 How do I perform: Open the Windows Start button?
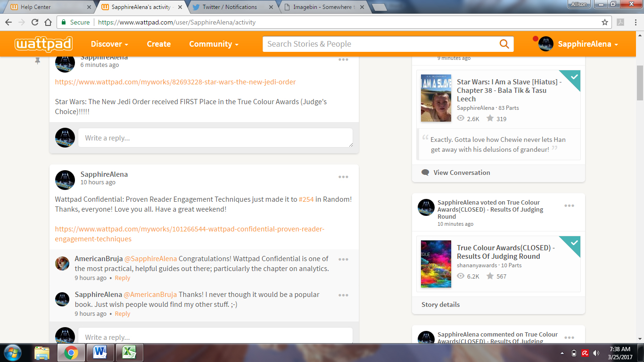click(12, 353)
